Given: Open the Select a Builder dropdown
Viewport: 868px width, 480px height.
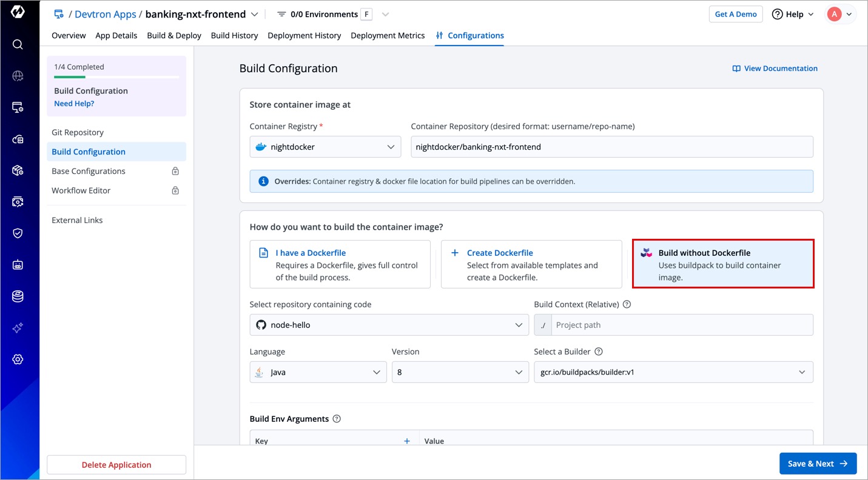Looking at the screenshot, I should (673, 372).
